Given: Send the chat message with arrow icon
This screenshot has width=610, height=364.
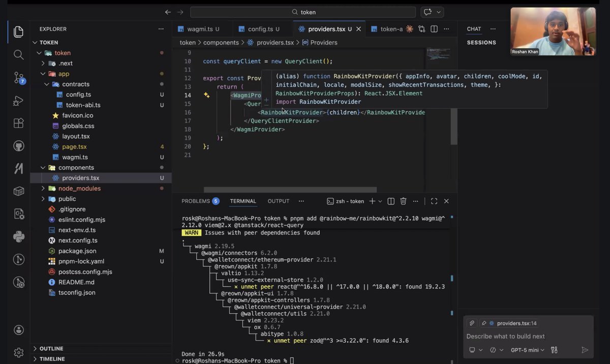Looking at the screenshot, I should (585, 350).
